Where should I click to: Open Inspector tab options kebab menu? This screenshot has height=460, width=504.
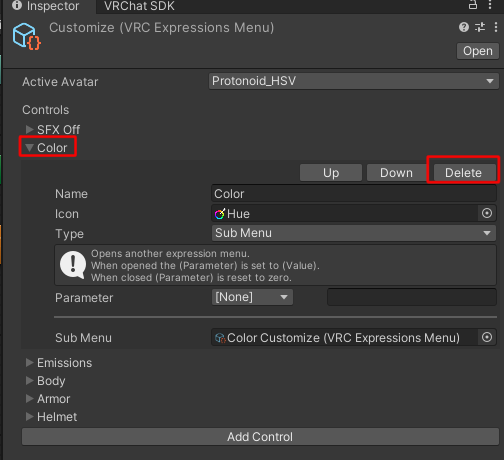(490, 5)
